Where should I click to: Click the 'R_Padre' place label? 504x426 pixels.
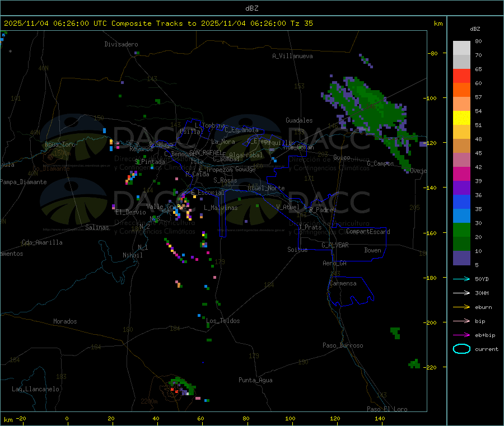pos(321,210)
